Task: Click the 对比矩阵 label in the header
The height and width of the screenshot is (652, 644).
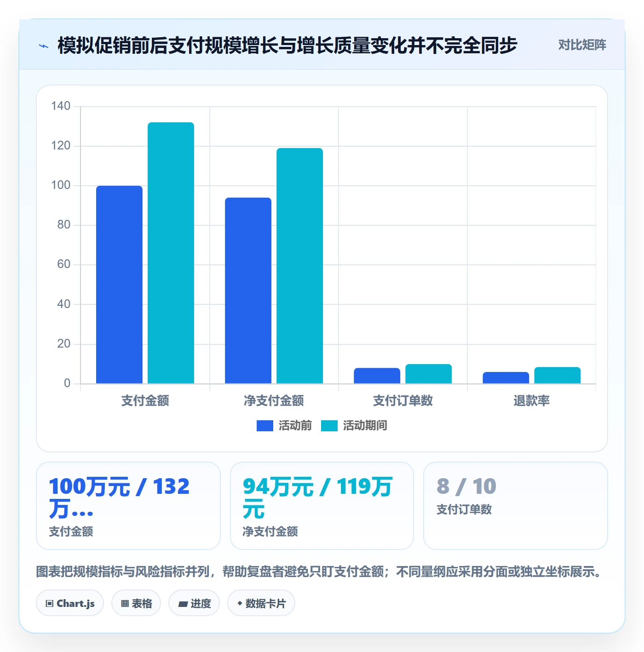Action: [x=582, y=45]
